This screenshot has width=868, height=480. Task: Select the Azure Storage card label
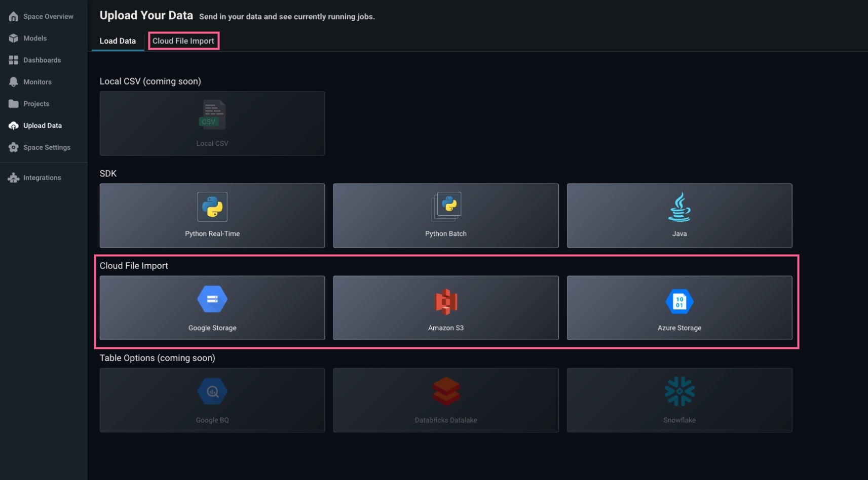(x=680, y=328)
